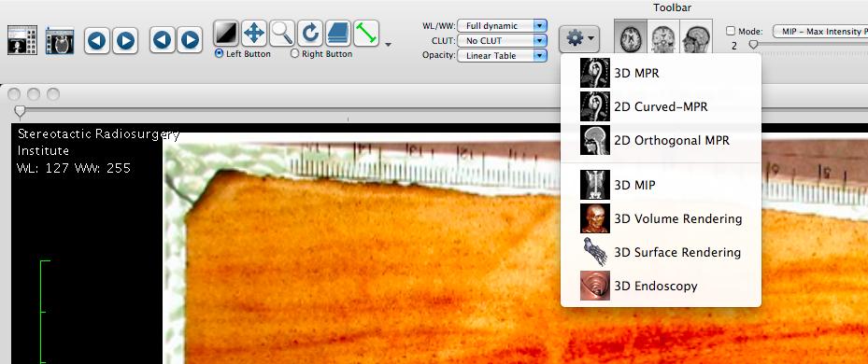Select the Left Button radio option
This screenshot has width=868, height=364.
[243, 53]
